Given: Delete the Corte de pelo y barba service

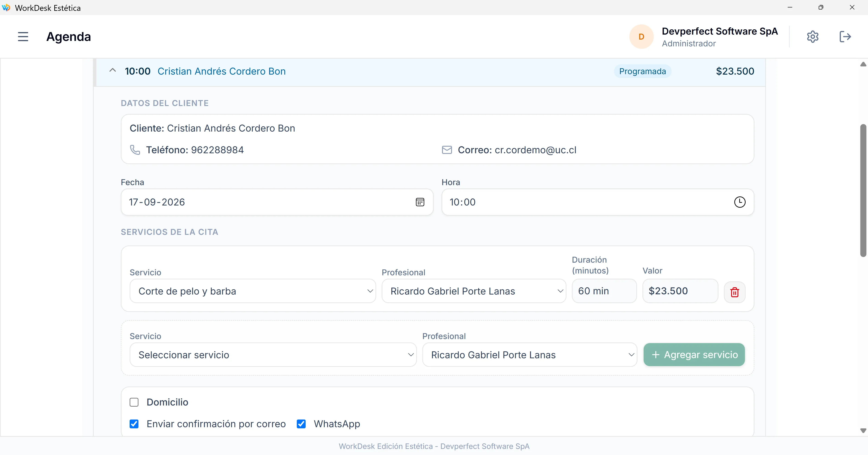Looking at the screenshot, I should tap(735, 292).
